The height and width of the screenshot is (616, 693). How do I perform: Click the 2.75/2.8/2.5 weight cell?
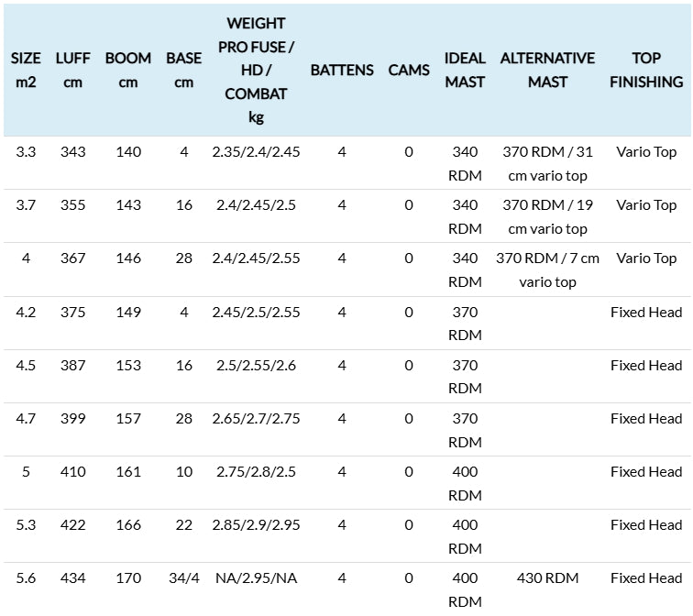[256, 472]
